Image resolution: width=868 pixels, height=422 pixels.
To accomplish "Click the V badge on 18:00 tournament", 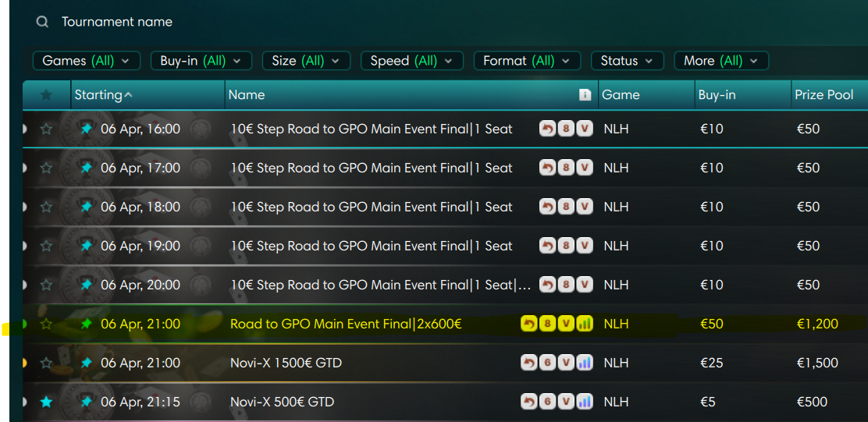I will pos(585,207).
